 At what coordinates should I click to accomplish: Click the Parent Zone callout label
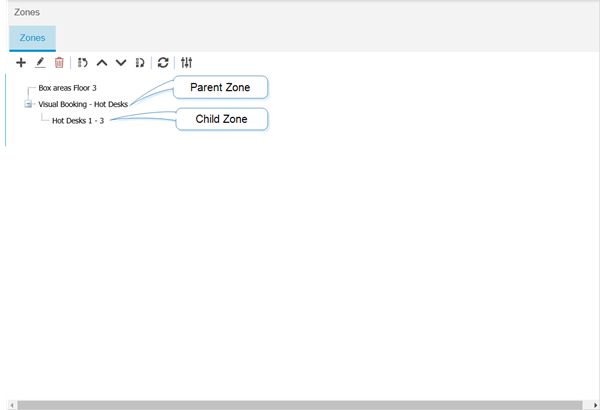[220, 88]
